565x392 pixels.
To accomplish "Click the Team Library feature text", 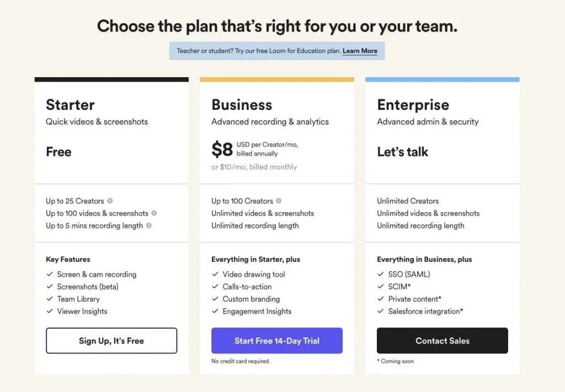I will pyautogui.click(x=78, y=299).
